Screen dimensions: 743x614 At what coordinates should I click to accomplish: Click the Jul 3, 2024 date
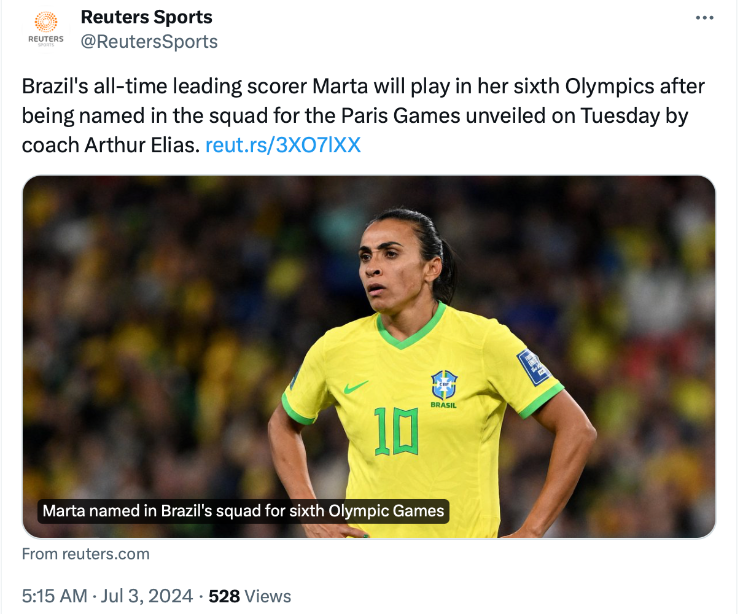pyautogui.click(x=147, y=596)
